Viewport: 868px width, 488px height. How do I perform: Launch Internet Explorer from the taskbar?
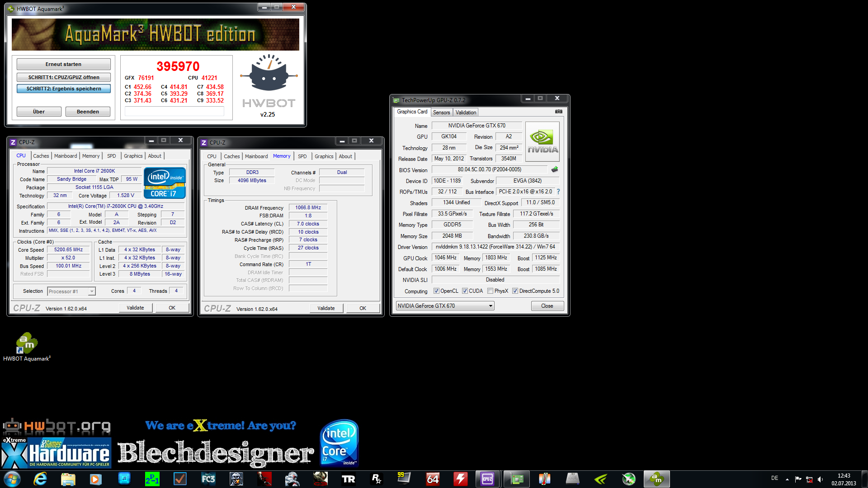coord(40,479)
